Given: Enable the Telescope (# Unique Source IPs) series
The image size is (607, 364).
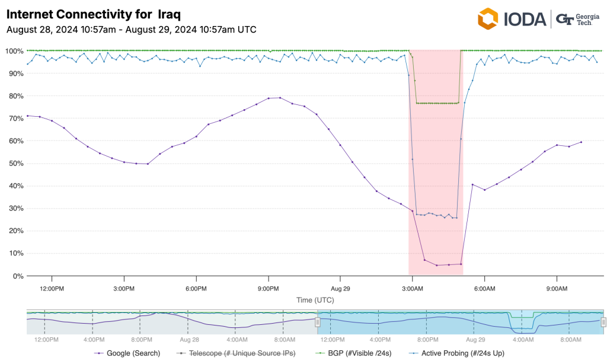Looking at the screenshot, I should (x=243, y=353).
